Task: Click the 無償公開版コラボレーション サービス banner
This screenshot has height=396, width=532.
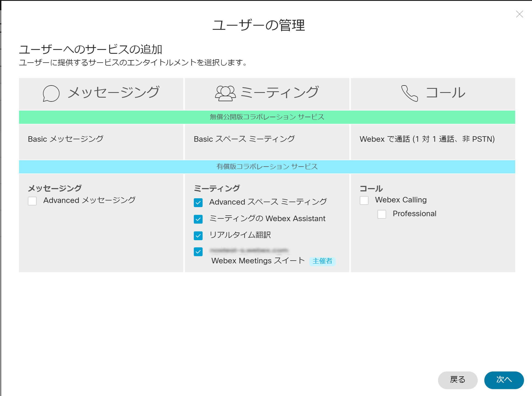Action: [267, 117]
